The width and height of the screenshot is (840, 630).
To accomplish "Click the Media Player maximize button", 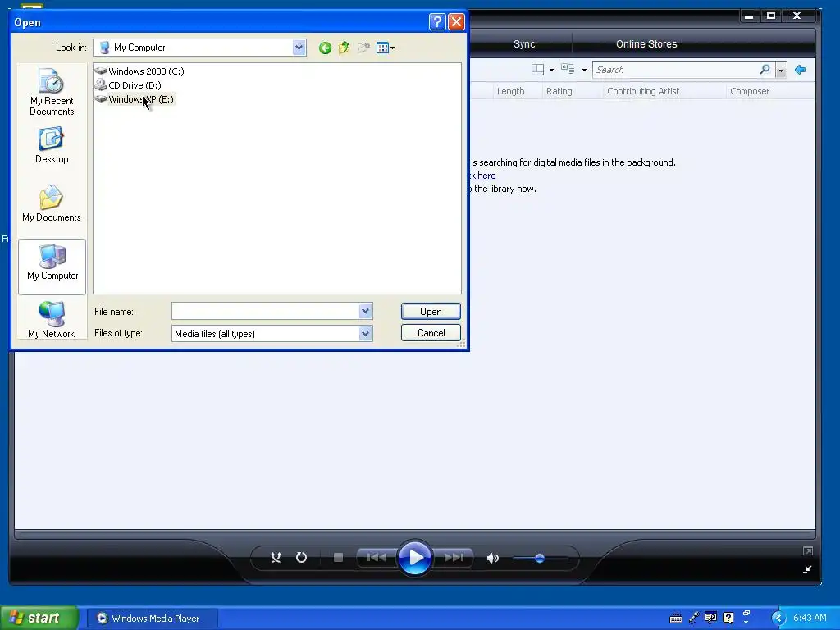I will point(771,16).
